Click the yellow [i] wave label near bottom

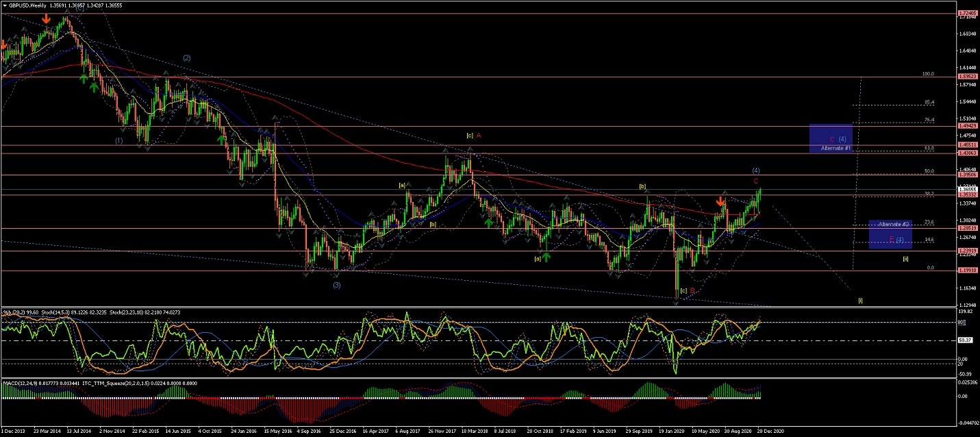pos(861,300)
